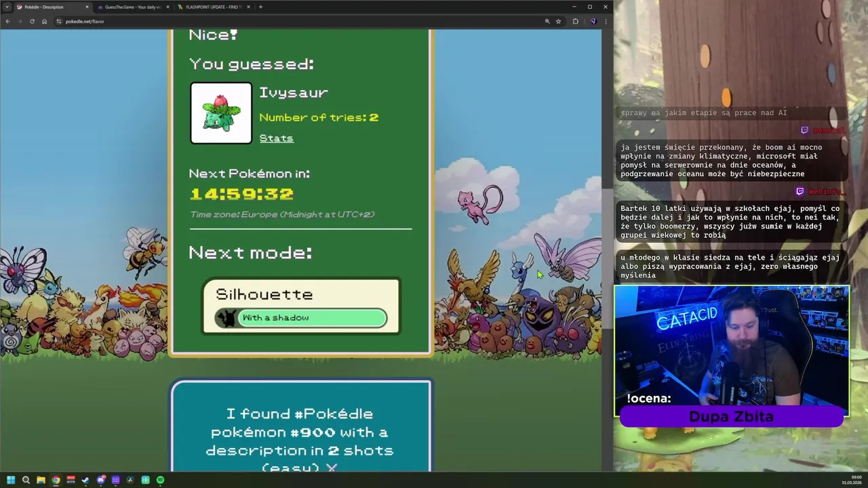Screen dimensions: 868x488
Task: Click the Ivysaur name heading
Action: tap(294, 92)
